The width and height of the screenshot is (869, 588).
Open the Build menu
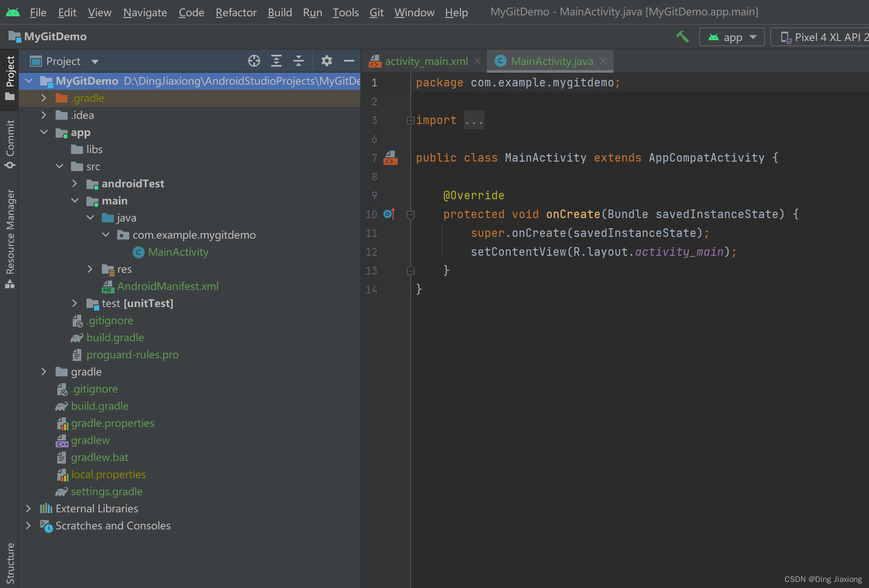click(x=280, y=12)
